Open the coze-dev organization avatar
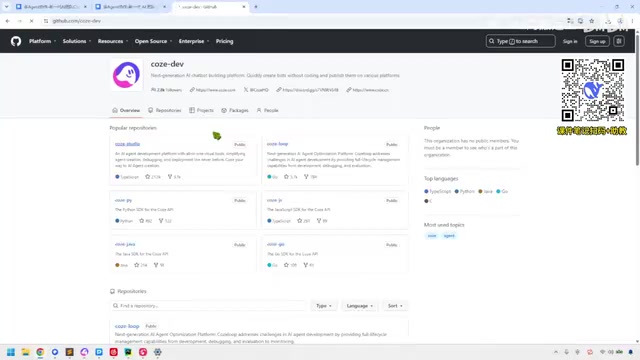The height and width of the screenshot is (360, 640). coord(127,75)
